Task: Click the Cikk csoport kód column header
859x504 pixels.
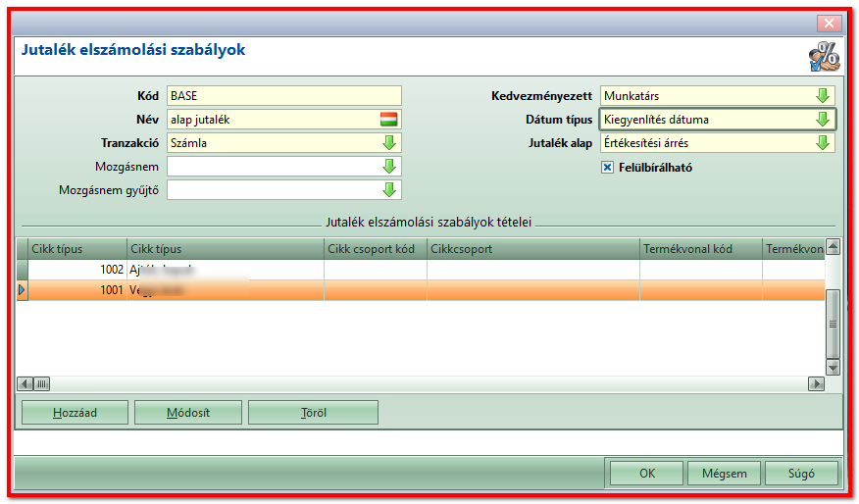Action: (x=376, y=249)
